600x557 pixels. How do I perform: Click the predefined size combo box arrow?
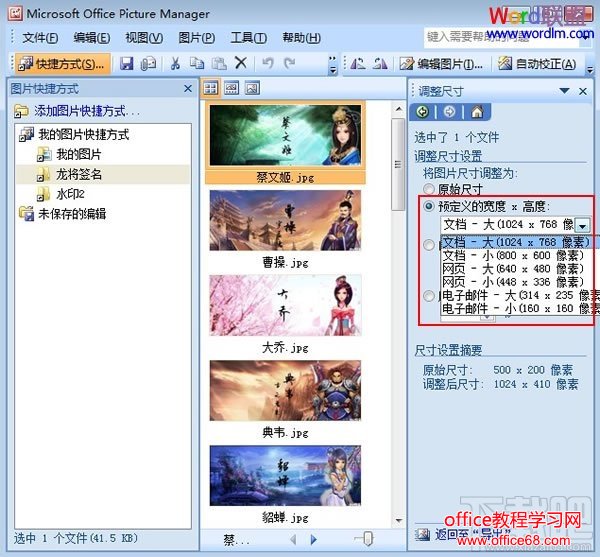582,226
